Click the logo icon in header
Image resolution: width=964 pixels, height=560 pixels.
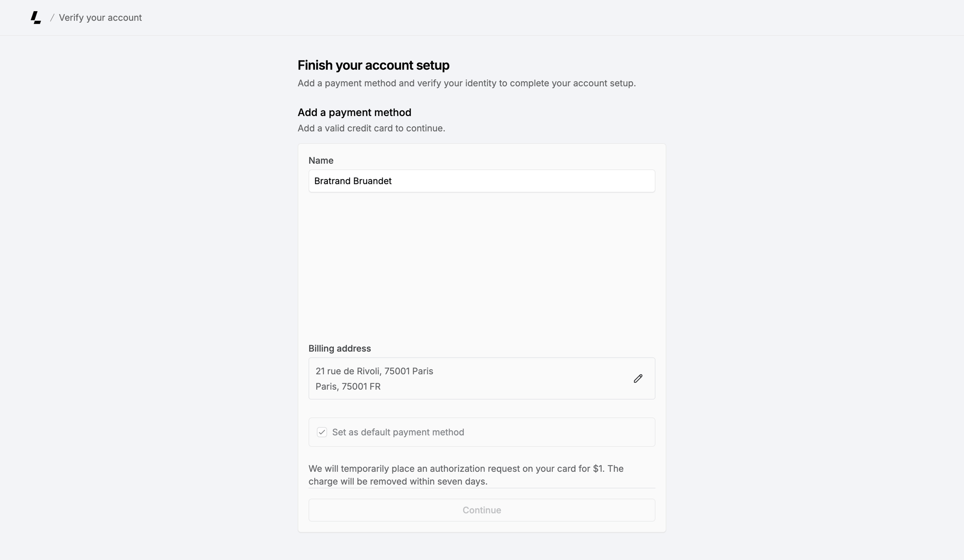(36, 18)
